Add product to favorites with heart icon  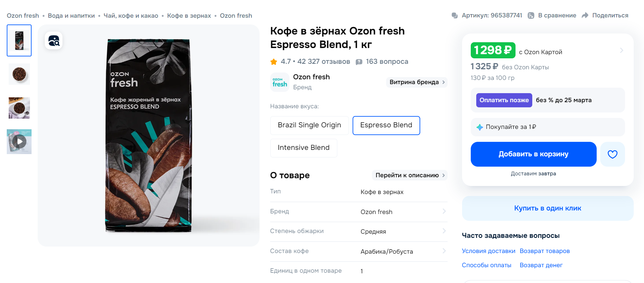[612, 154]
